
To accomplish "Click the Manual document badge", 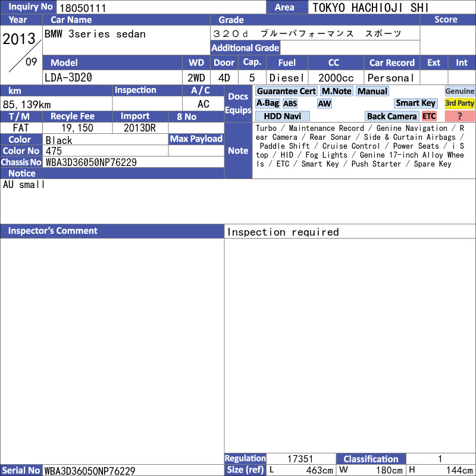I will [x=372, y=91].
